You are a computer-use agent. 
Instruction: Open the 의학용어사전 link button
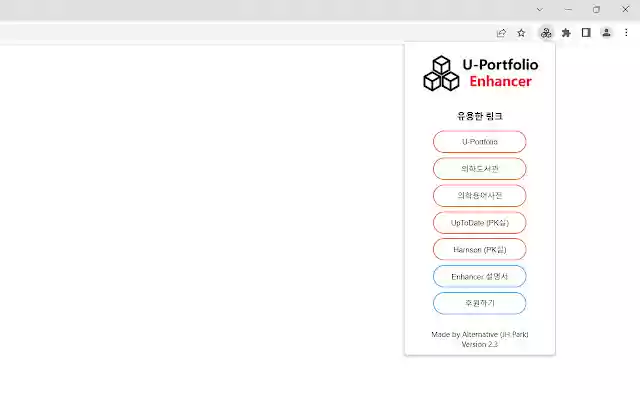[480, 196]
